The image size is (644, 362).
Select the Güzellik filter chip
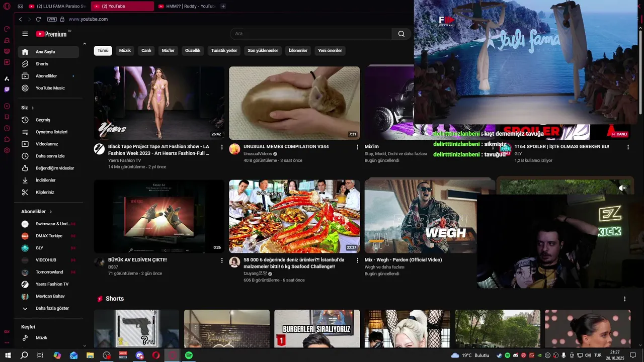tap(193, 50)
